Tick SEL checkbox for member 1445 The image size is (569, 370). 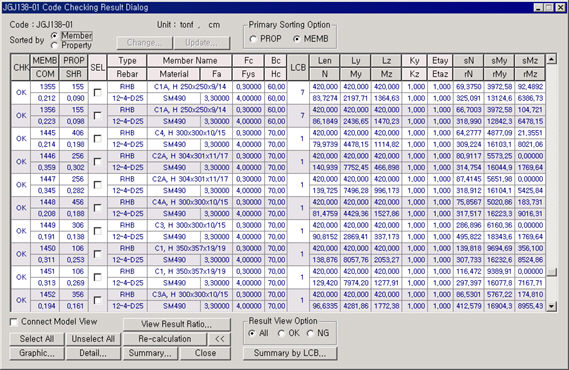click(x=97, y=139)
